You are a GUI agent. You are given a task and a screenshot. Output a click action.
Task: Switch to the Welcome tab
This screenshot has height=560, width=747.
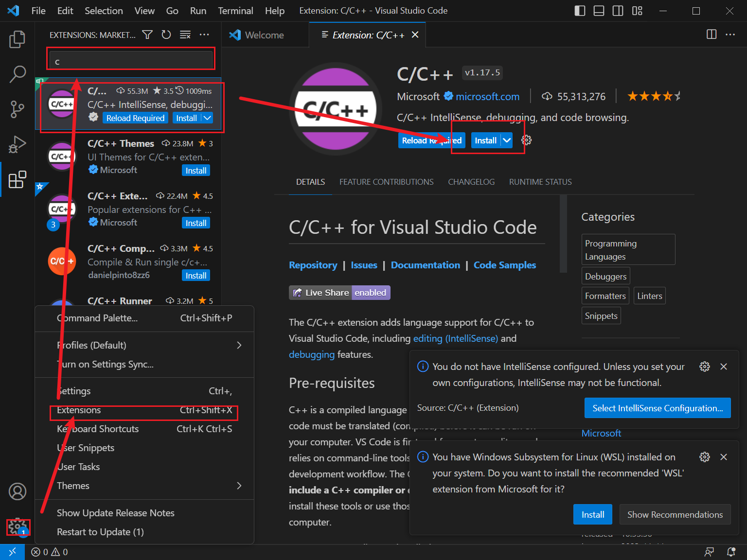click(x=265, y=35)
